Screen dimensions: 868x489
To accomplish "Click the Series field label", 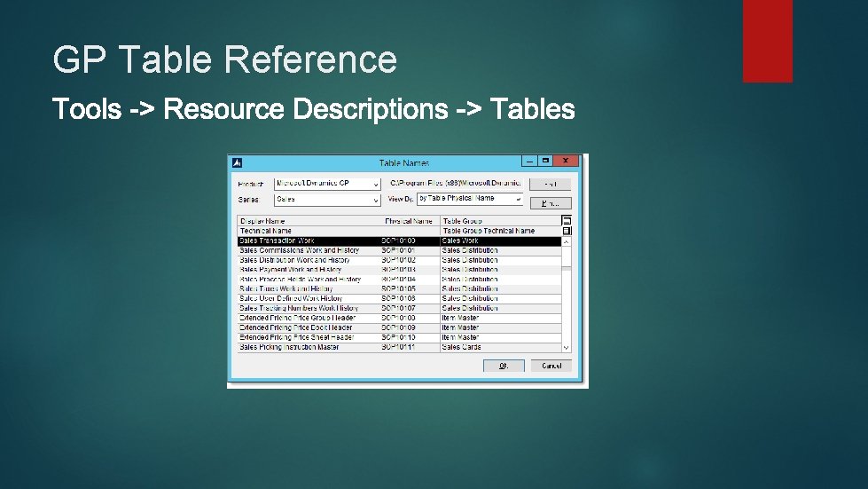I will click(248, 200).
